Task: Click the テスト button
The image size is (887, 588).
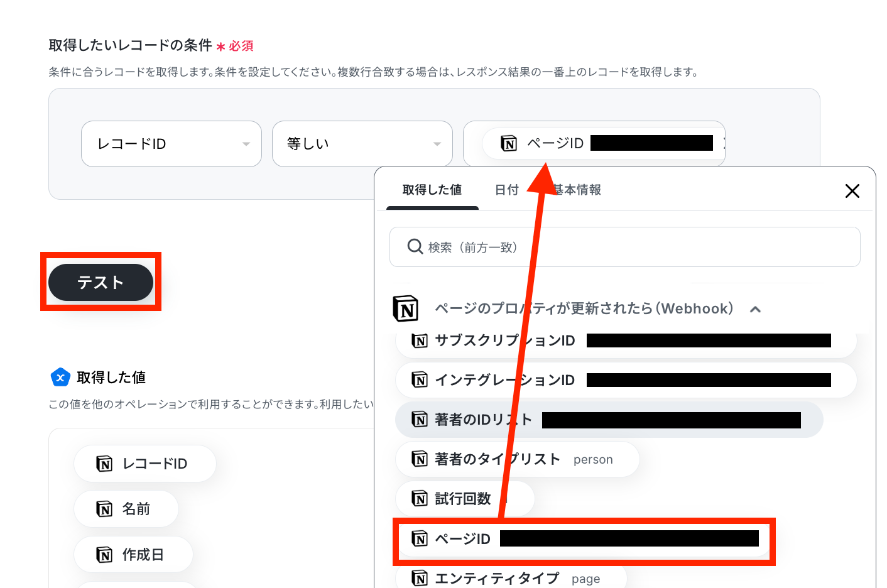Action: coord(101,282)
